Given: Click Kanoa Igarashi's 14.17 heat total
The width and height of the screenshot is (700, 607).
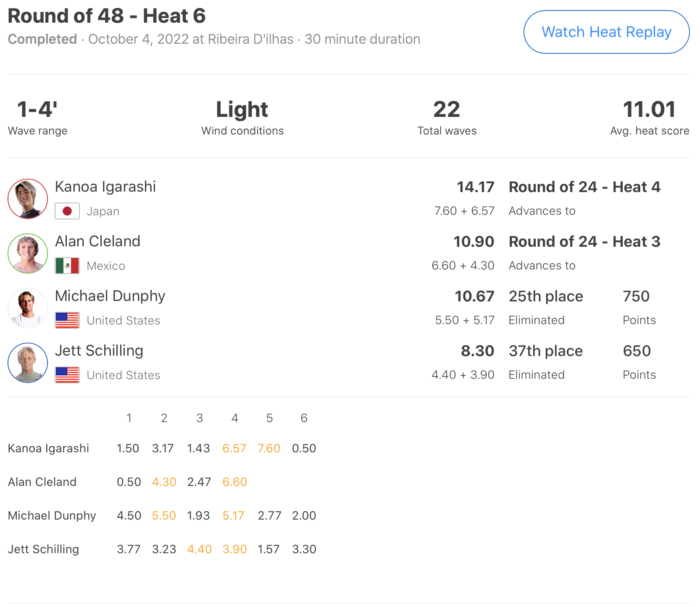Looking at the screenshot, I should (x=475, y=187).
